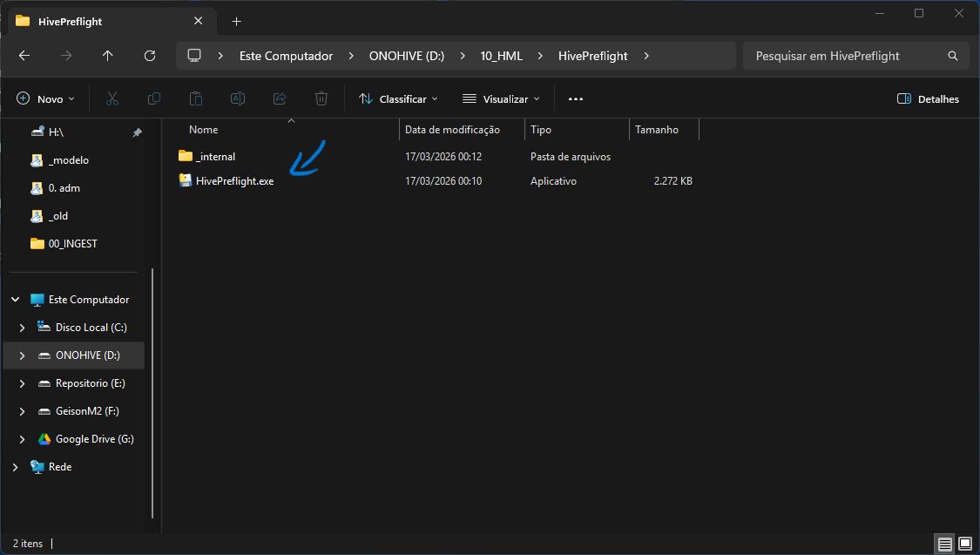Image resolution: width=980 pixels, height=555 pixels.
Task: Select Repositorio (E:) drive
Action: click(x=90, y=383)
